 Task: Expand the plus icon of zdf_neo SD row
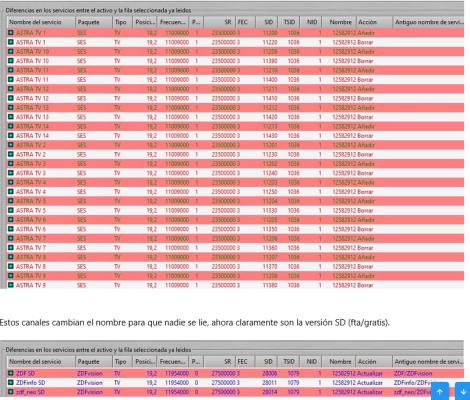[x=11, y=392]
